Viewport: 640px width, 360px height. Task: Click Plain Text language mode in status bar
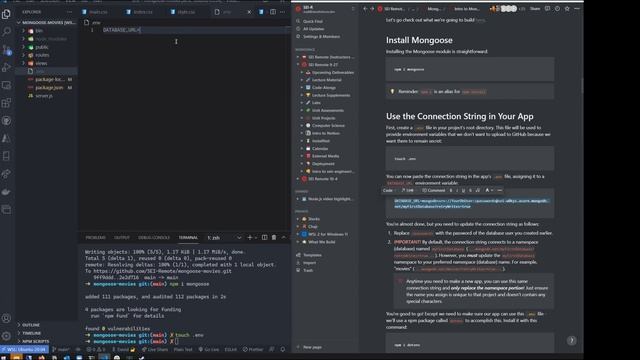(x=183, y=349)
